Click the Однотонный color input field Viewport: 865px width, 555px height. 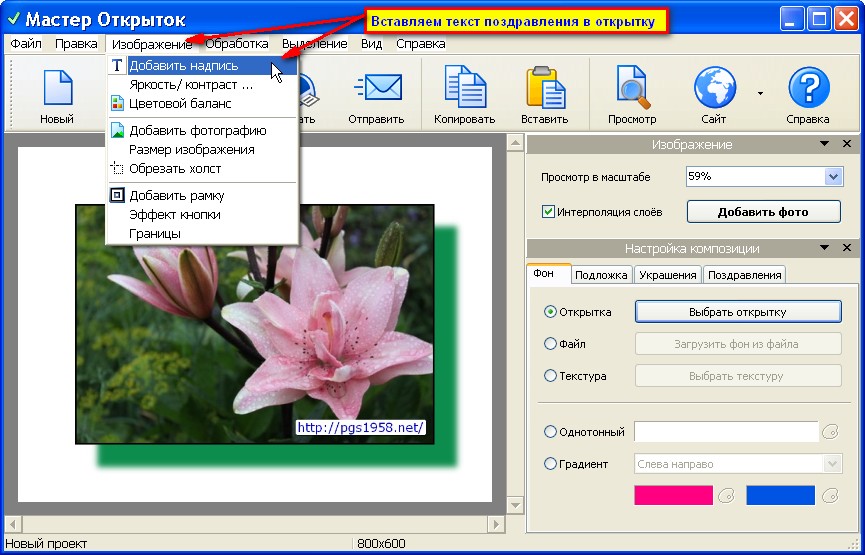(x=726, y=431)
